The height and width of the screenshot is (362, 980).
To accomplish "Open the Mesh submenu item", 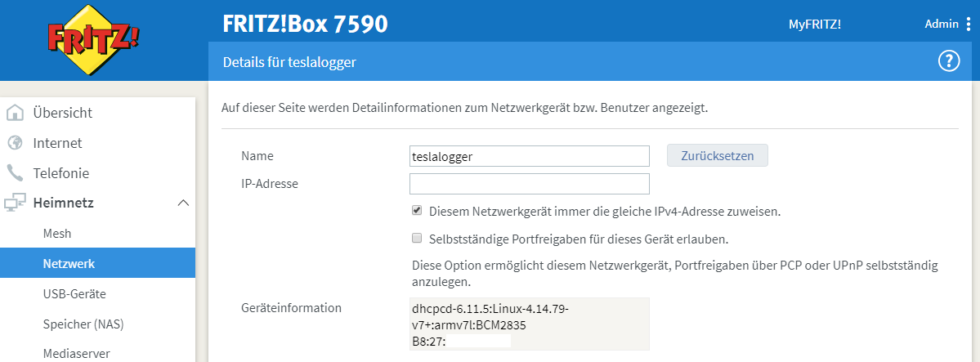I will pos(57,233).
